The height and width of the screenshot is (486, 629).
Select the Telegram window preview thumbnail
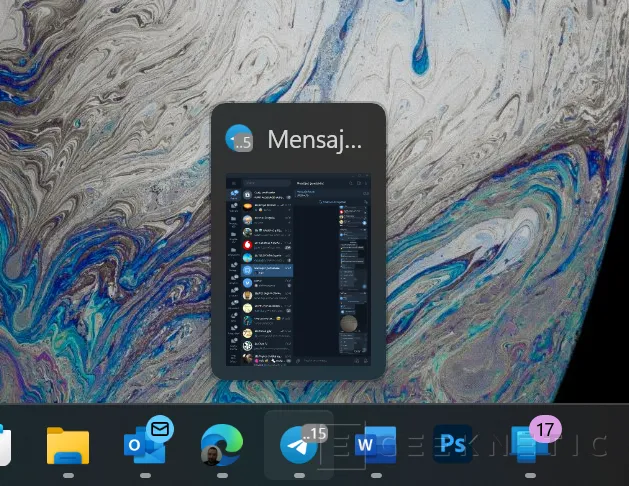pyautogui.click(x=298, y=269)
